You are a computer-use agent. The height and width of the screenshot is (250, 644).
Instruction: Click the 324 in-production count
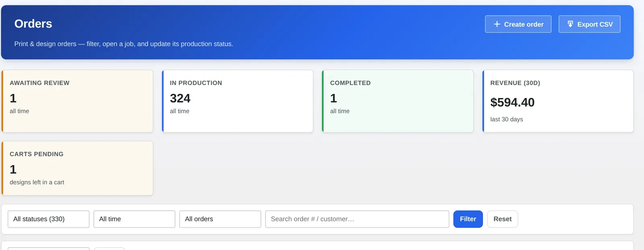click(x=180, y=98)
